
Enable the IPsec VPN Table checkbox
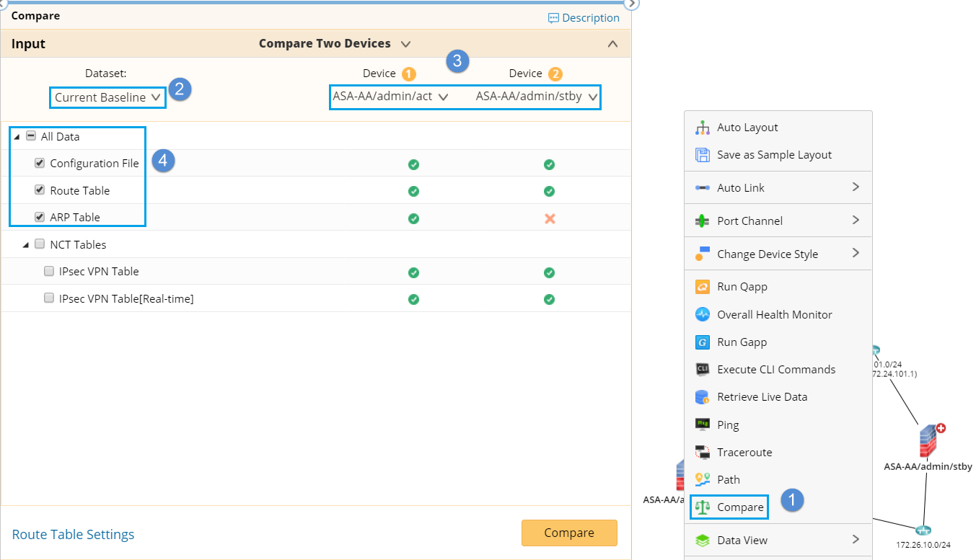click(x=49, y=272)
